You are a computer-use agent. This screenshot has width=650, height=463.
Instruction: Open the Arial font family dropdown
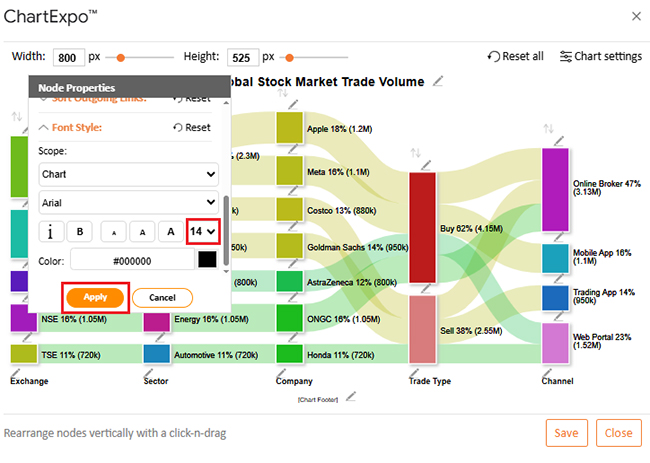pyautogui.click(x=128, y=202)
